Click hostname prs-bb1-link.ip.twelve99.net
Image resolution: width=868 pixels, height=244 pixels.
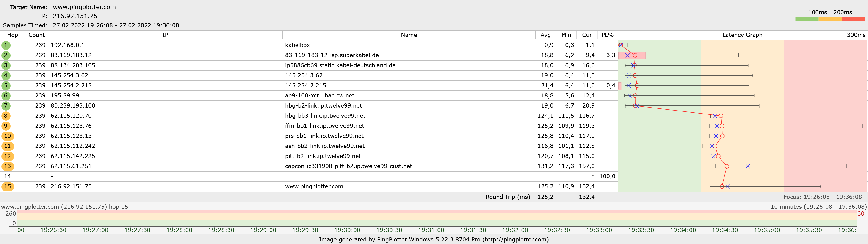pos(324,136)
